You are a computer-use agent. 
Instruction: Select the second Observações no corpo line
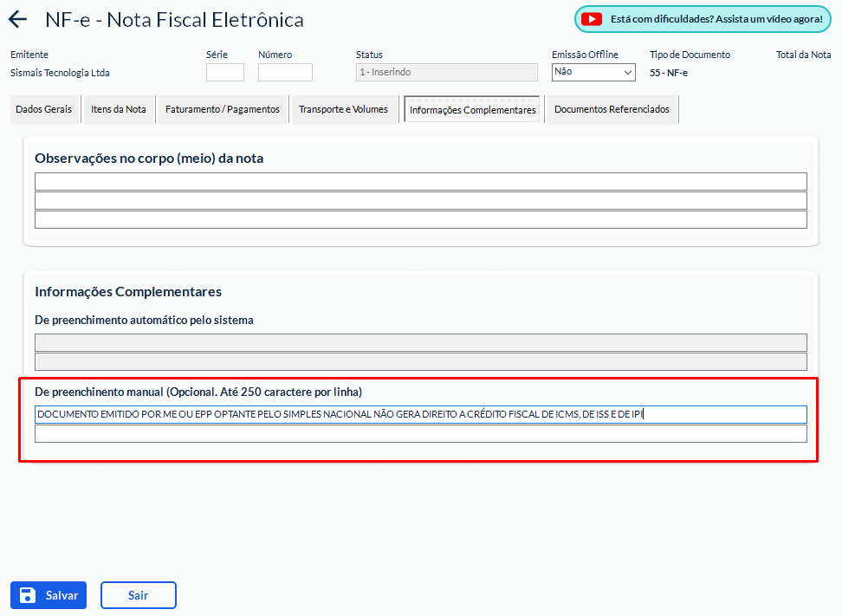(x=421, y=201)
